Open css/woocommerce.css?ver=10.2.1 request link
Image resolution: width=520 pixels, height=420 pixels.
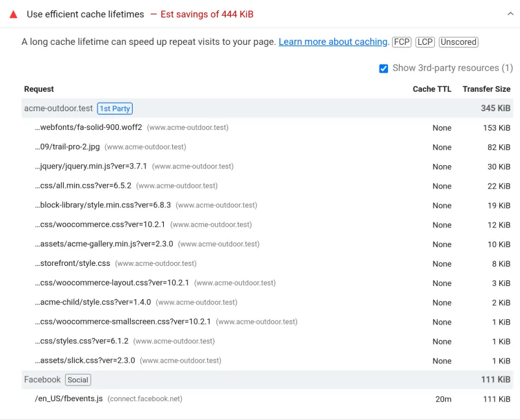(x=100, y=224)
